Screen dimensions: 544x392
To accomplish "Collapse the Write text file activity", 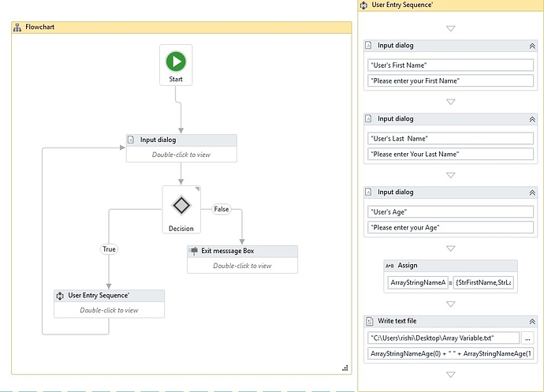I will pyautogui.click(x=531, y=321).
